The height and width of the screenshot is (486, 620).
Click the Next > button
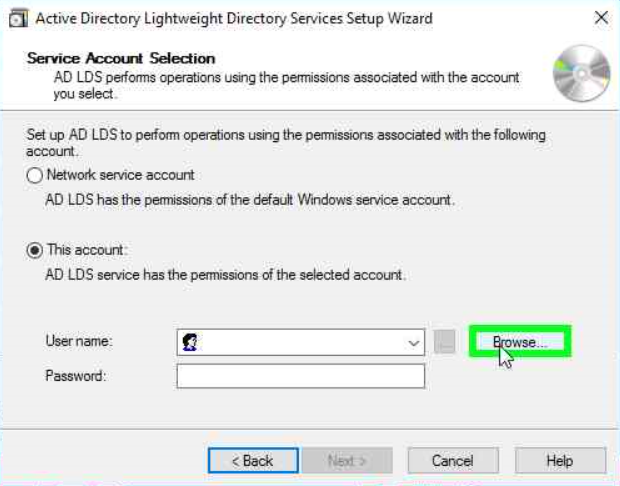coord(347,461)
